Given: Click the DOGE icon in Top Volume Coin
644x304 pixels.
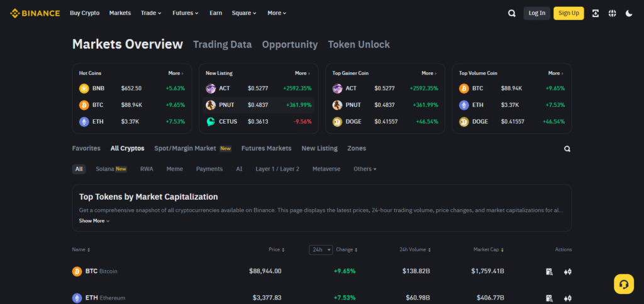Looking at the screenshot, I should pos(464,122).
